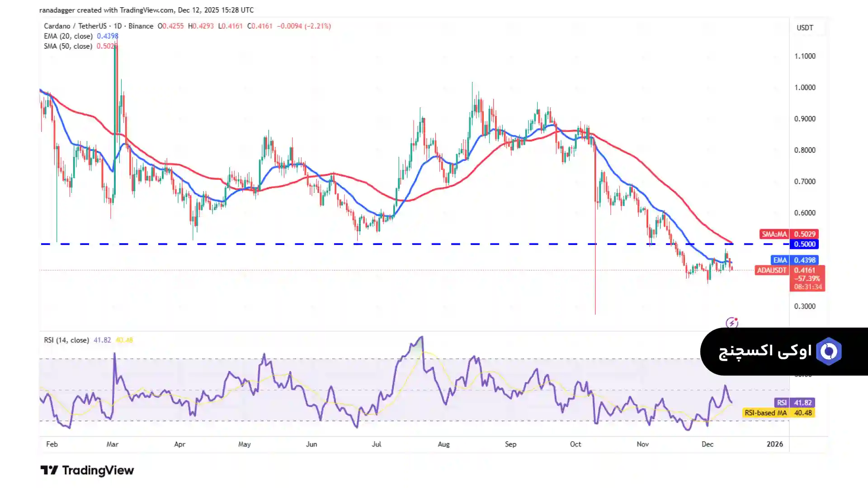Click the red ADAUSDT symbol tag
868x488 pixels.
[771, 270]
